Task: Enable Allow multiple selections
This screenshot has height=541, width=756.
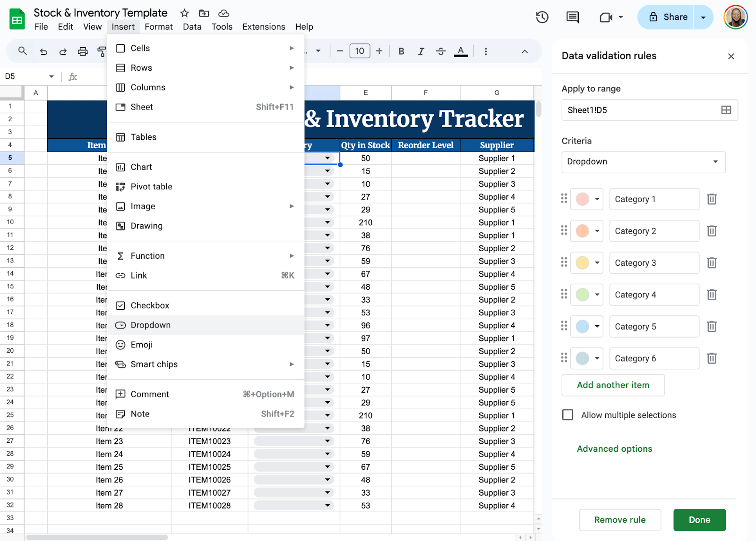Action: pos(568,414)
